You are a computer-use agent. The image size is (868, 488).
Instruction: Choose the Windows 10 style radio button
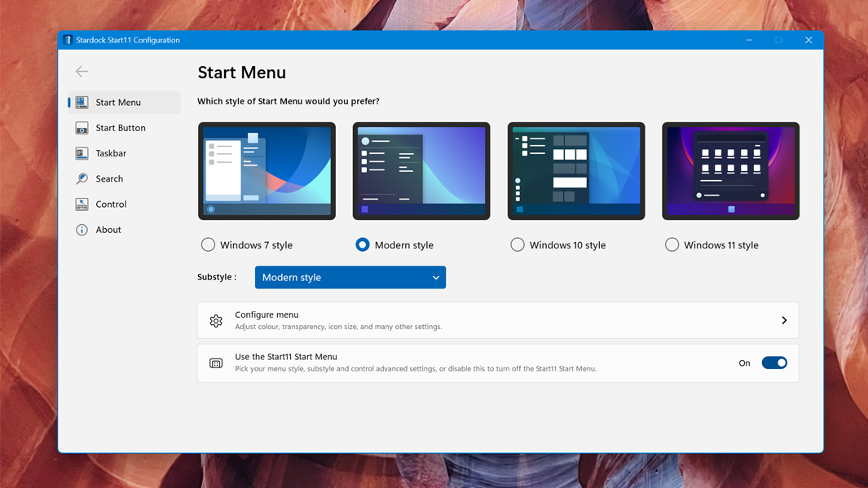pyautogui.click(x=518, y=244)
